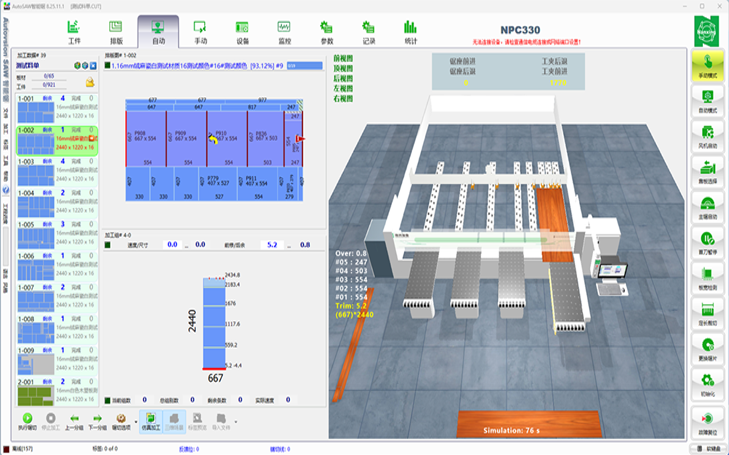Image resolution: width=729 pixels, height=455 pixels.
Task: Select the 前视图 view link
Action: [344, 62]
